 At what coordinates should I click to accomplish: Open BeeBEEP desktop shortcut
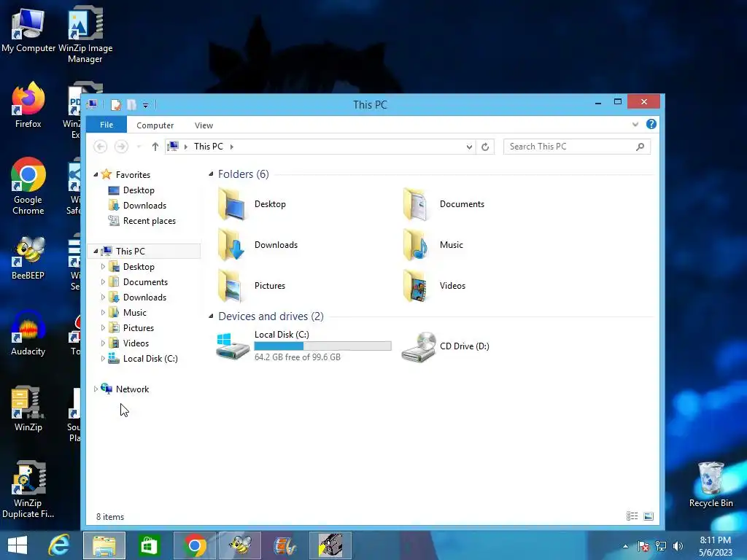(28, 257)
